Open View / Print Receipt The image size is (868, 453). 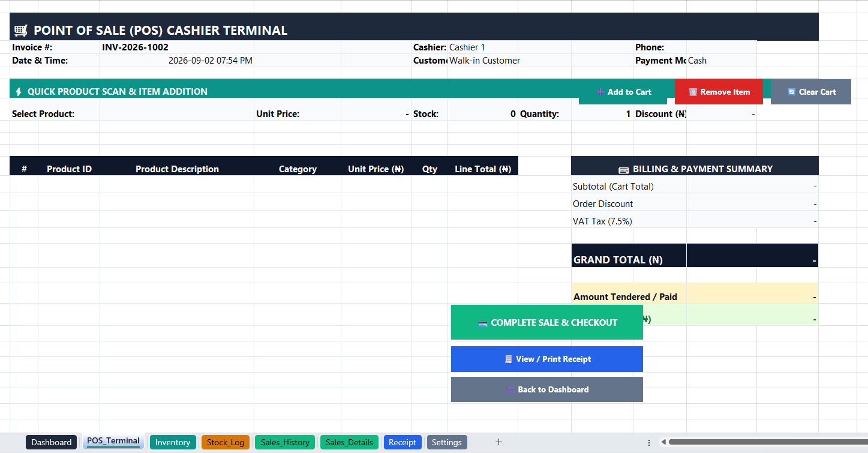(547, 359)
